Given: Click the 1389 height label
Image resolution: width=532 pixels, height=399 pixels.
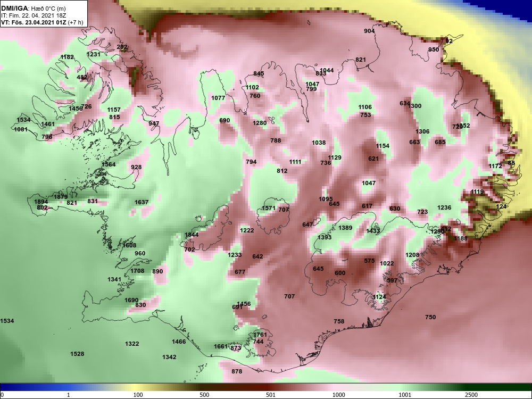Looking at the screenshot, I should click(x=345, y=228).
